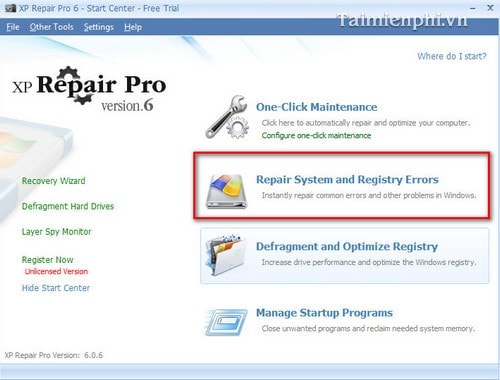Launch the Recovery Wizard
This screenshot has width=500, height=380.
tap(53, 181)
